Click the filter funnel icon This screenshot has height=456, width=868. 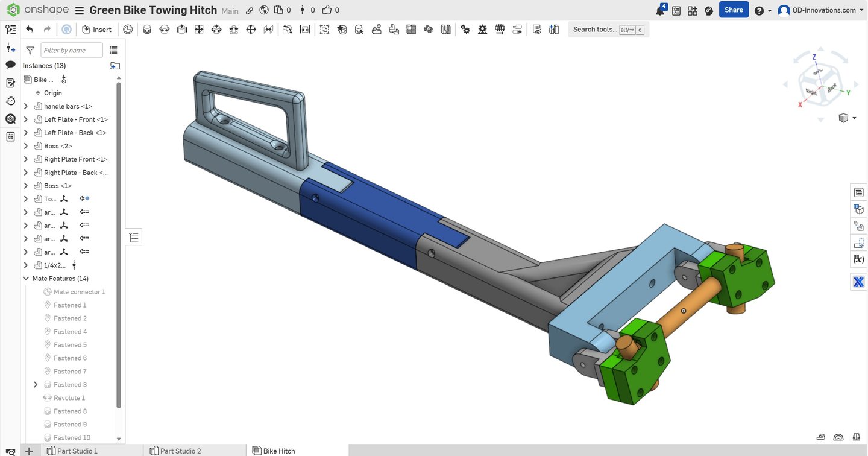coord(30,51)
